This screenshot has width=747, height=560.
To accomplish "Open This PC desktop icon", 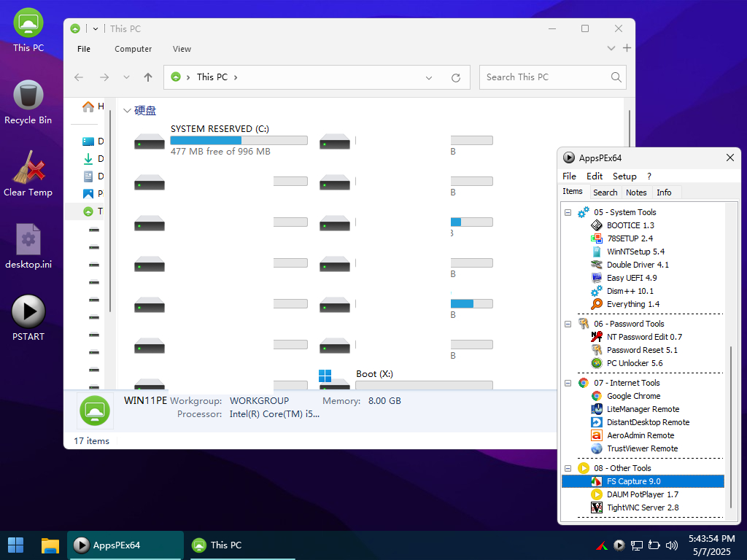I will click(x=28, y=29).
